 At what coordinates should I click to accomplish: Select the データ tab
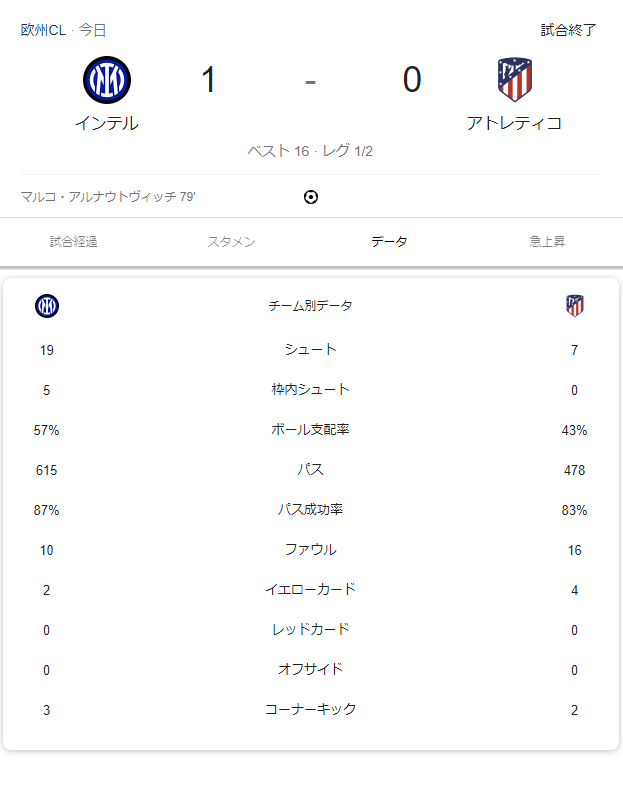point(389,242)
